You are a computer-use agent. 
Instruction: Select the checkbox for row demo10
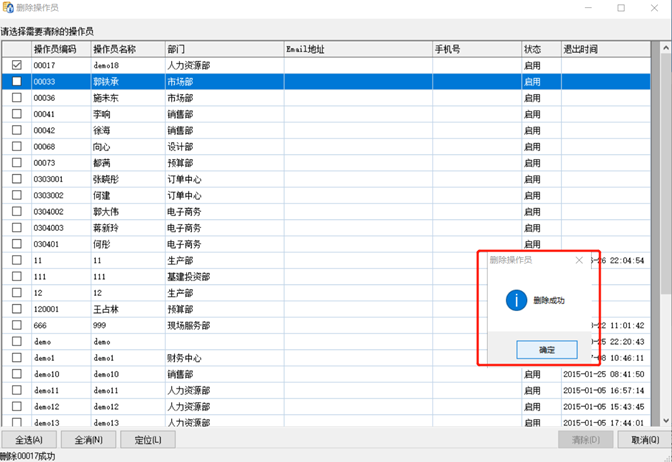[16, 374]
